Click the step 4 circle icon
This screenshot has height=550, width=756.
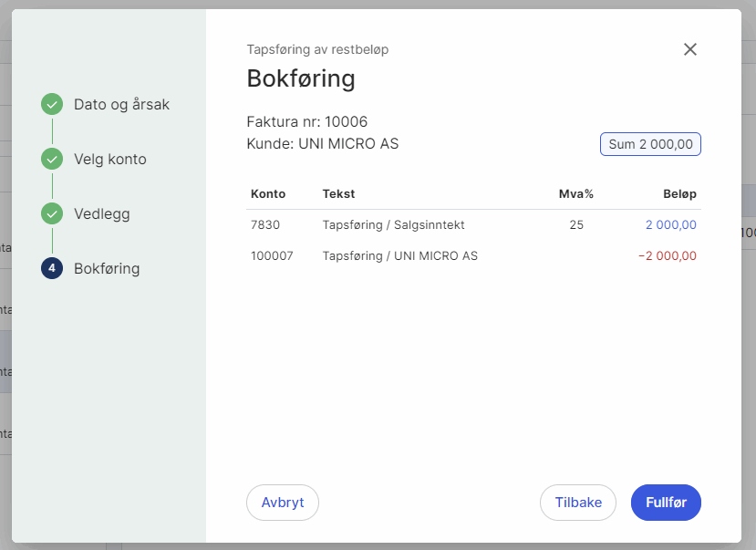(52, 268)
